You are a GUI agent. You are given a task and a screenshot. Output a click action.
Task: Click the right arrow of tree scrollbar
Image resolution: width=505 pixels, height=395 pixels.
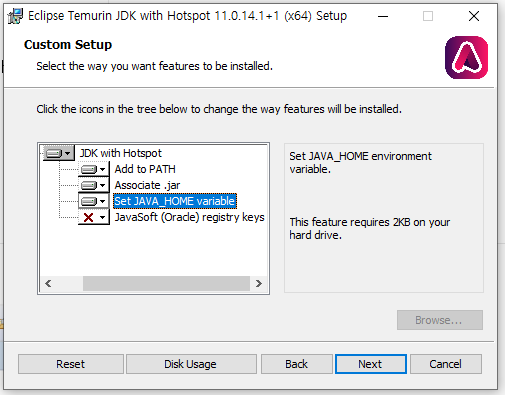pos(259,283)
